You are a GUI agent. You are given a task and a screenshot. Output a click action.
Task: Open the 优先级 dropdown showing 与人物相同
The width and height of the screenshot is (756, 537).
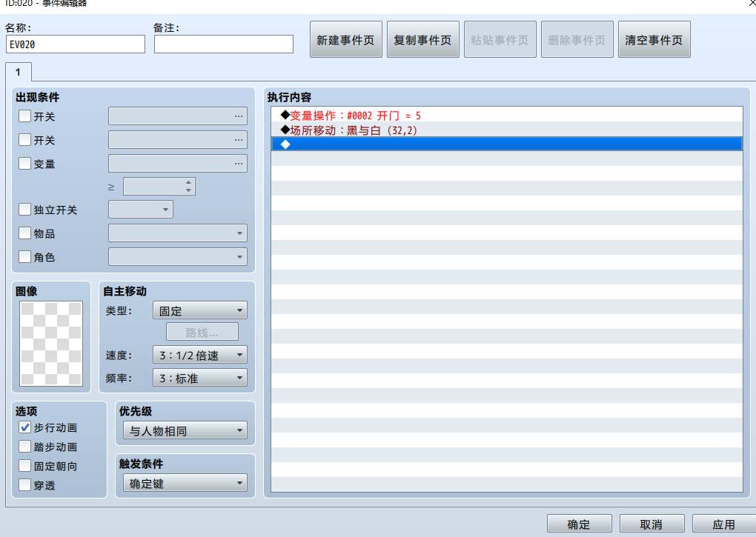(185, 430)
